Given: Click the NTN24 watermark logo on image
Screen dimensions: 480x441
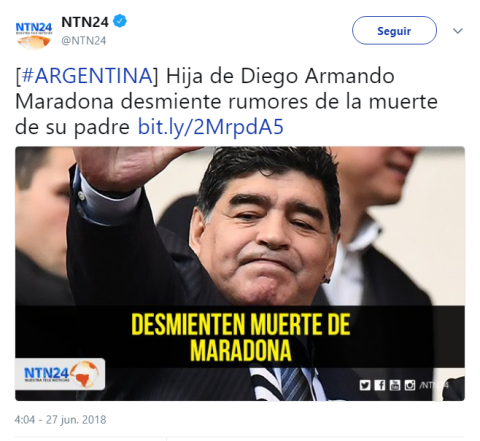Looking at the screenshot, I should click(x=60, y=374).
